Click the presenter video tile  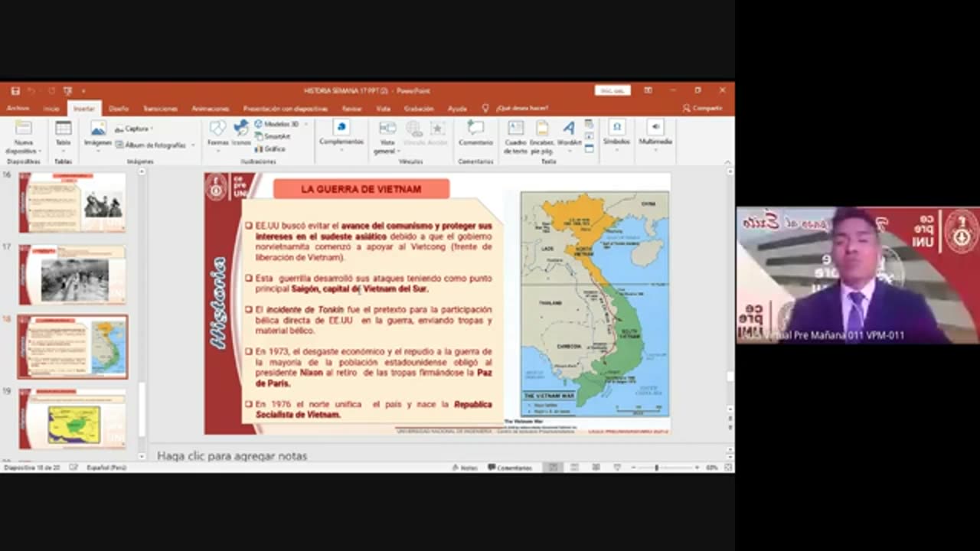[857, 275]
